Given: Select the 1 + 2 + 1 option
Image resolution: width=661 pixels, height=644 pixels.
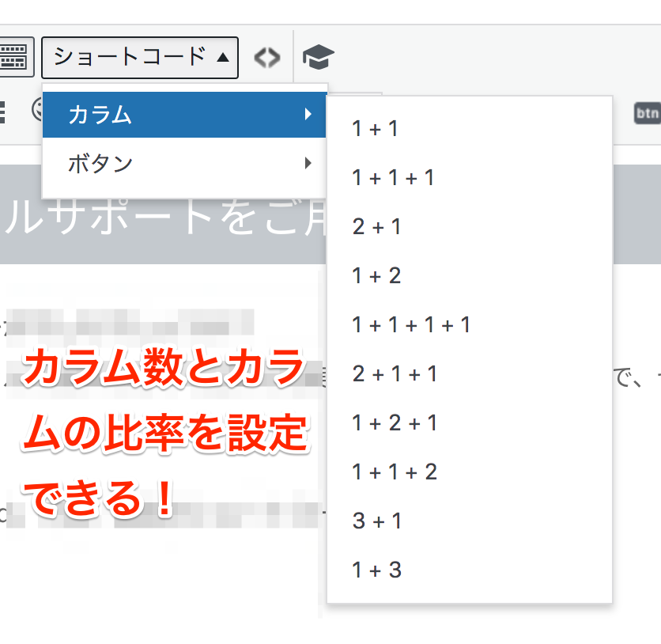Looking at the screenshot, I should 395,423.
